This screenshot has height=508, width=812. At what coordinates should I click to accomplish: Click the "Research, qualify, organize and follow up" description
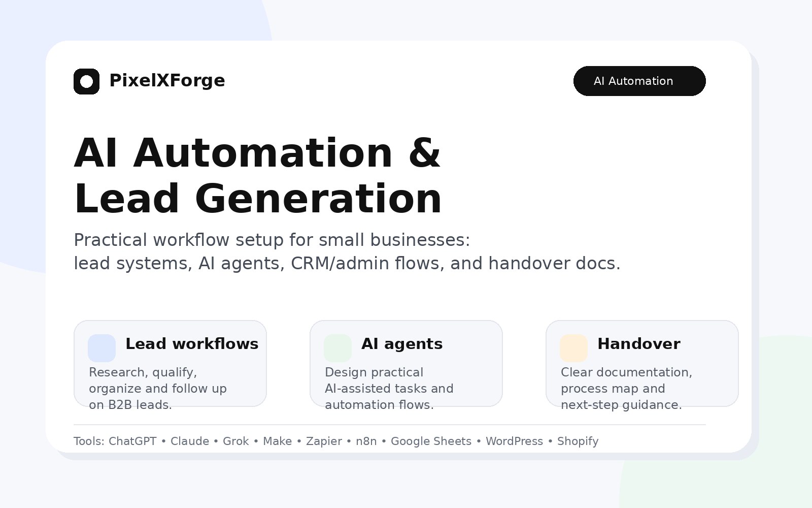tap(158, 389)
